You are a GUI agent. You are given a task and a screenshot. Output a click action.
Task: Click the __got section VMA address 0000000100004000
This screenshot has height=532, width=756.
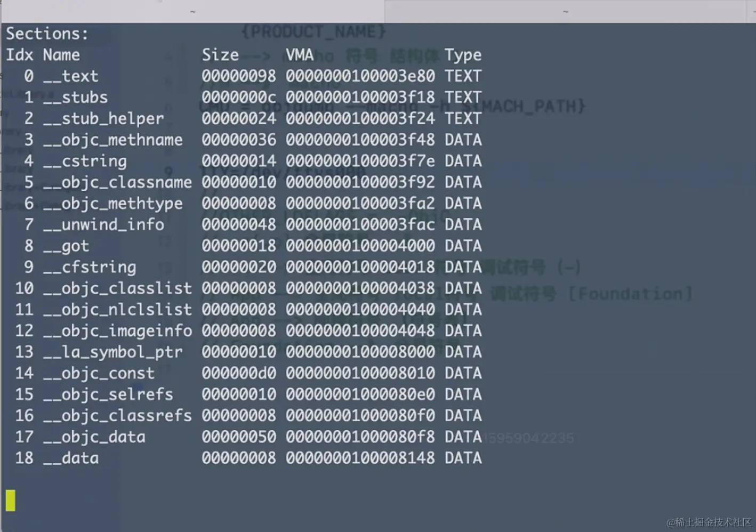360,246
